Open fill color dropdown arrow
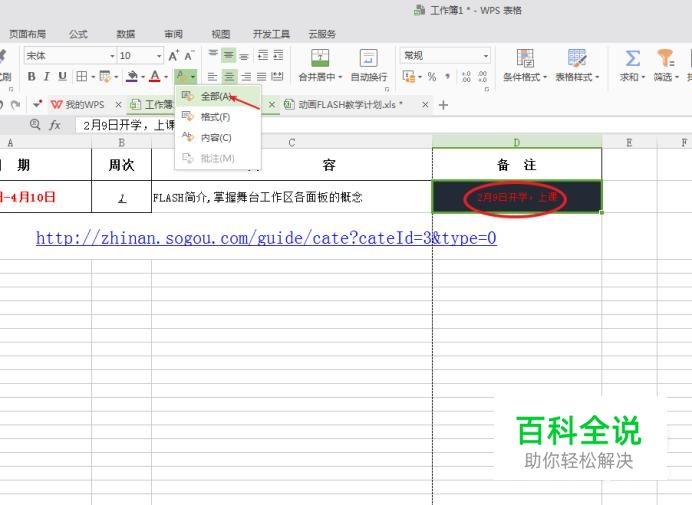 143,77
